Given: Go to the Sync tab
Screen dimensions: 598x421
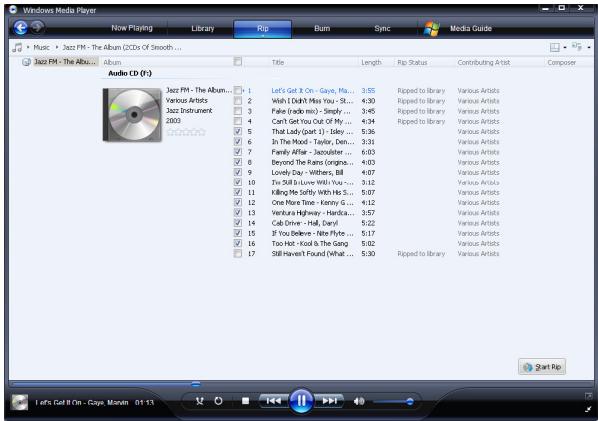Looking at the screenshot, I should pos(382,28).
